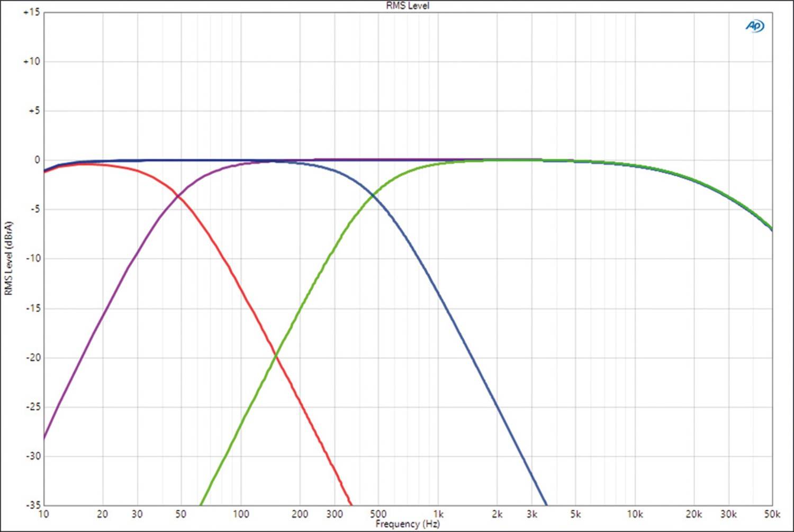Click where red and purple curves cross
Image resolution: width=794 pixels, height=532 pixels.
tap(178, 196)
